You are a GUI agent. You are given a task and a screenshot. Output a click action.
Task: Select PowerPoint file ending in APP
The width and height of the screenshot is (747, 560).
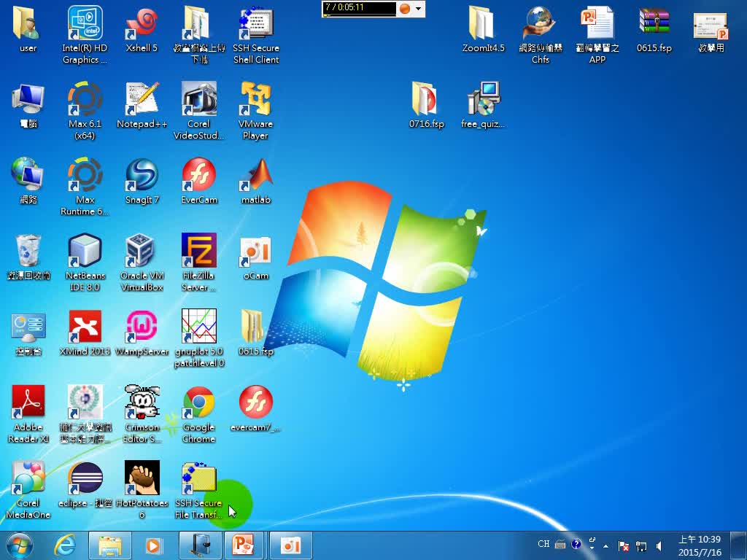(x=597, y=34)
